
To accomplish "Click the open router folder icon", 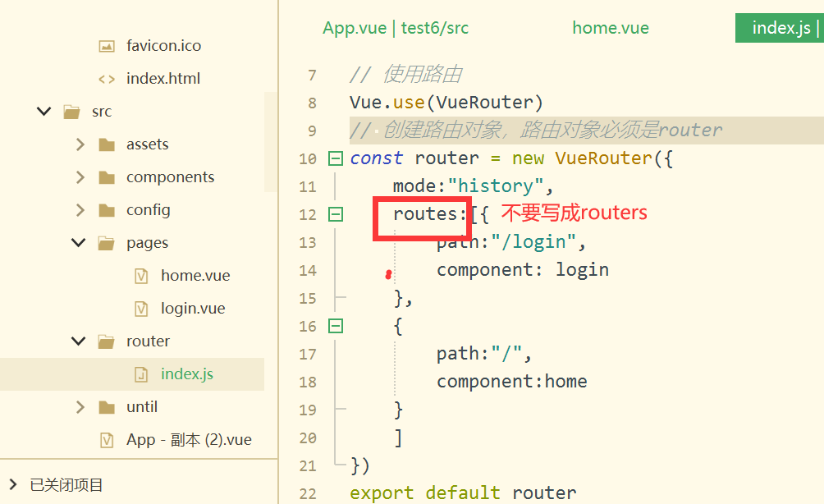I will coord(106,342).
